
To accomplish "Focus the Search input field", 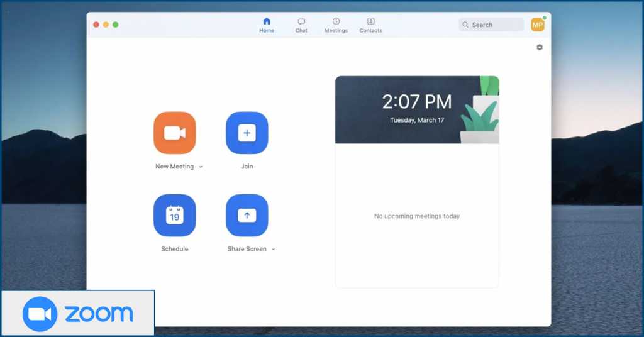I will [491, 25].
